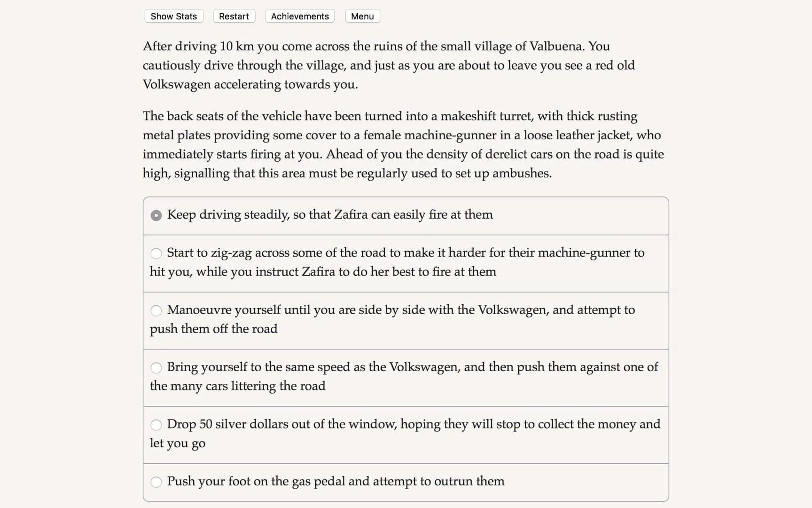Select pushing them against littered cars
This screenshot has width=812, height=508.
click(156, 367)
